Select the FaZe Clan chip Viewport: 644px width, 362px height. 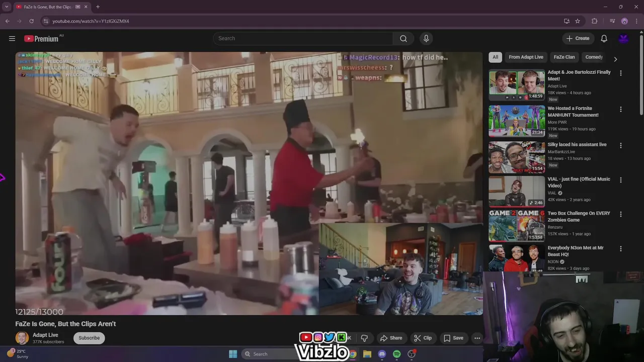(564, 57)
